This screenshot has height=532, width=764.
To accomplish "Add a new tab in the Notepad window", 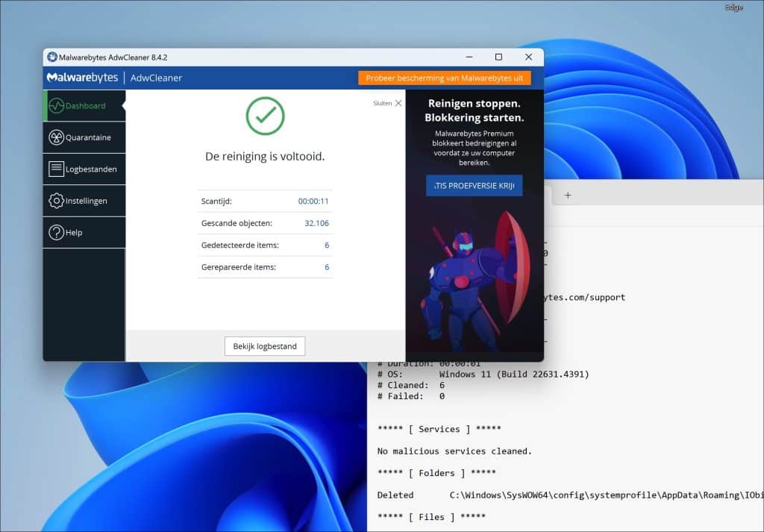I will pos(568,195).
